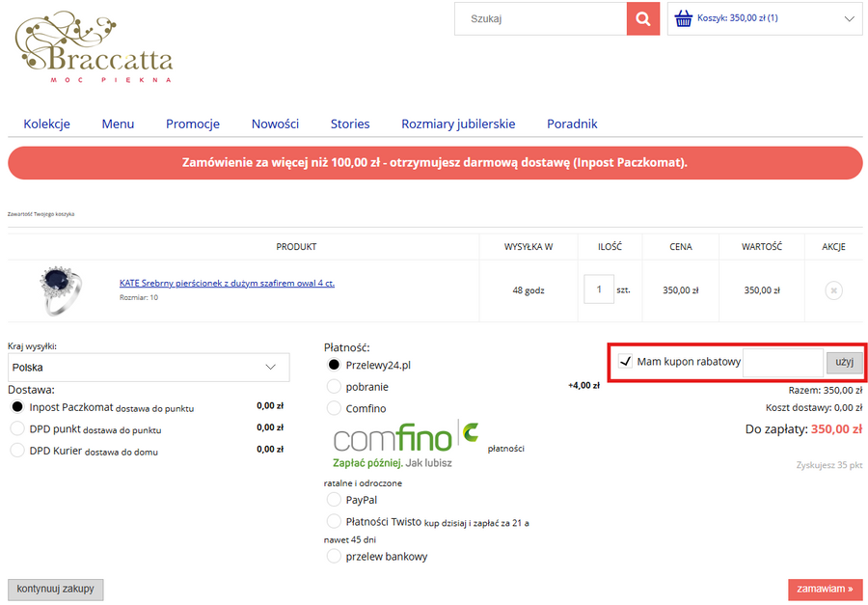
Task: Open the KATE Srebrny pierścionek product link
Action: point(227,284)
